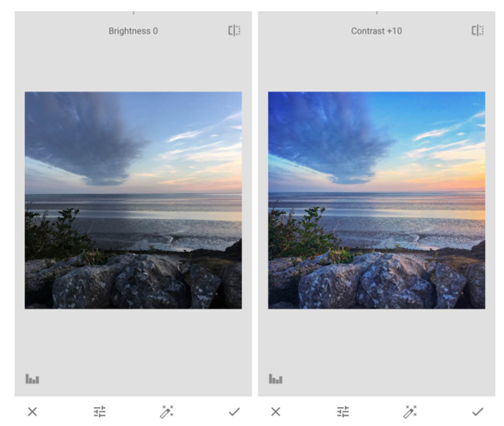The height and width of the screenshot is (426, 504).
Task: Apply auto-adjust magic wand on Contrast screen
Action: [x=410, y=411]
